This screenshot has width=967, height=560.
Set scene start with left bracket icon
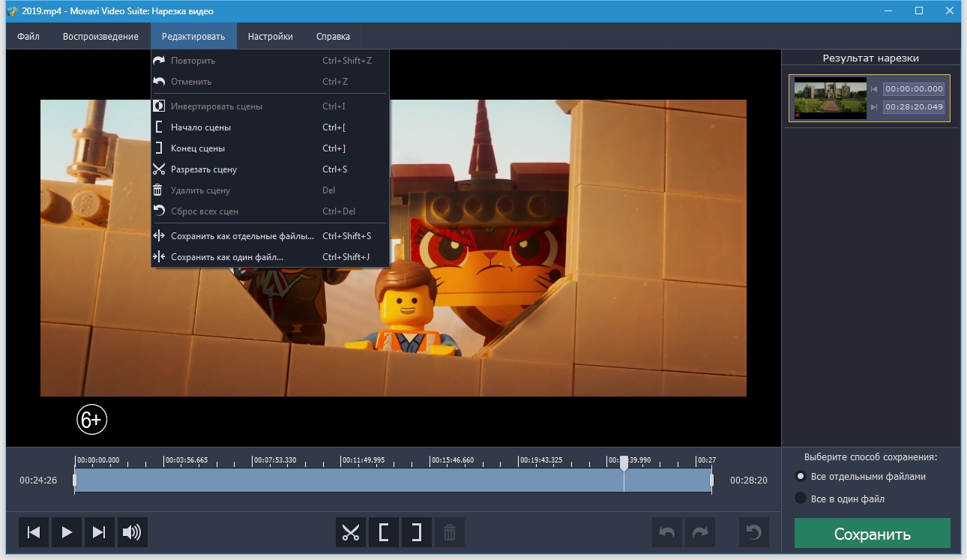pos(384,532)
